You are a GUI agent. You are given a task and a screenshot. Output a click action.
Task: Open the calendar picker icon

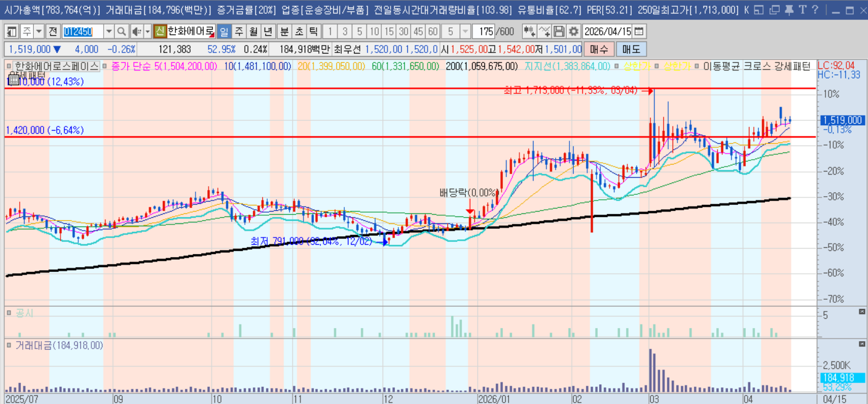[640, 31]
